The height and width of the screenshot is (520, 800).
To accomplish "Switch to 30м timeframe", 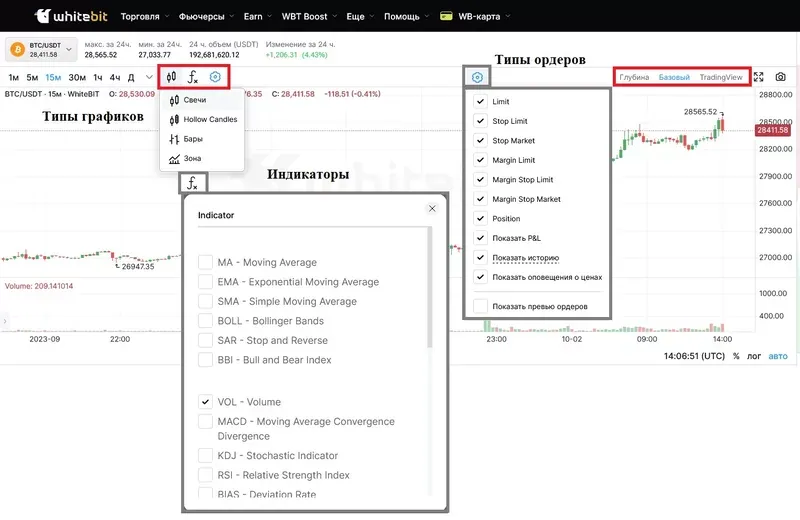I will pyautogui.click(x=77, y=78).
